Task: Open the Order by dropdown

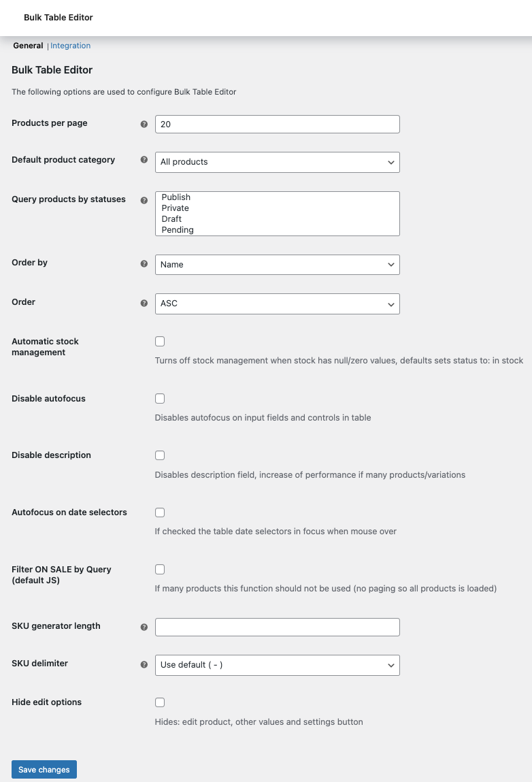Action: [x=277, y=264]
